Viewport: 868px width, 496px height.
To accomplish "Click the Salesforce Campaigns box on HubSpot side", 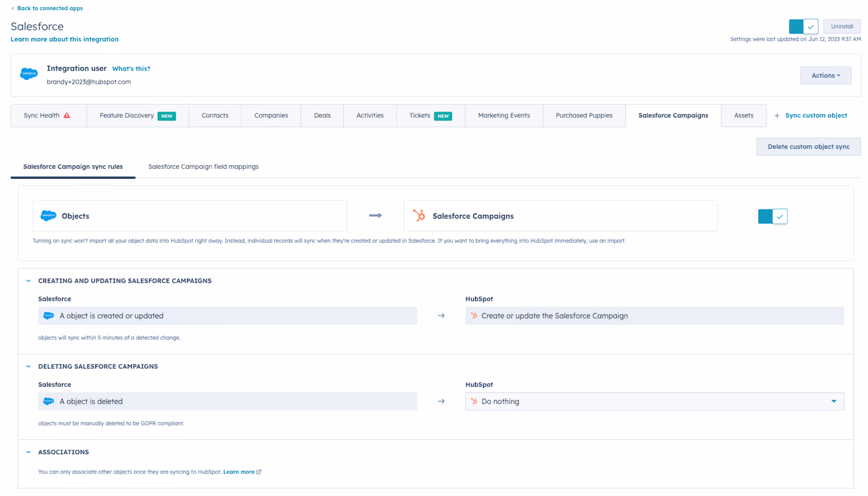I will point(561,216).
